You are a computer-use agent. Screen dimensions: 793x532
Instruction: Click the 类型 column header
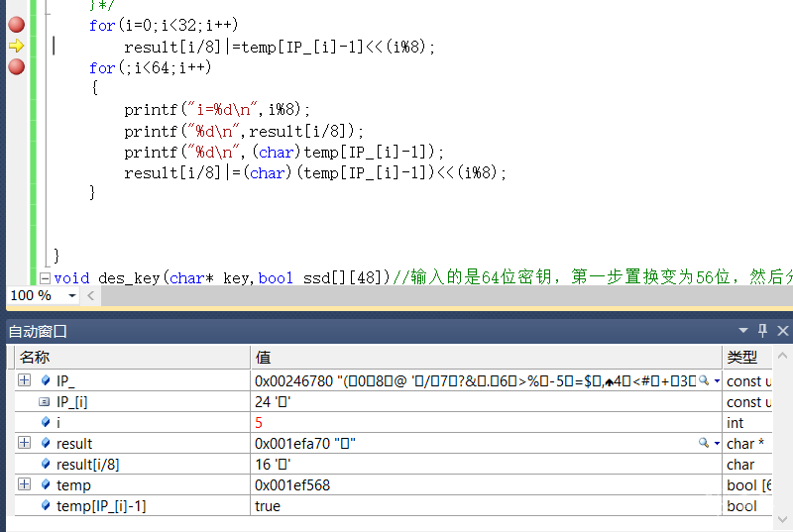pyautogui.click(x=753, y=358)
